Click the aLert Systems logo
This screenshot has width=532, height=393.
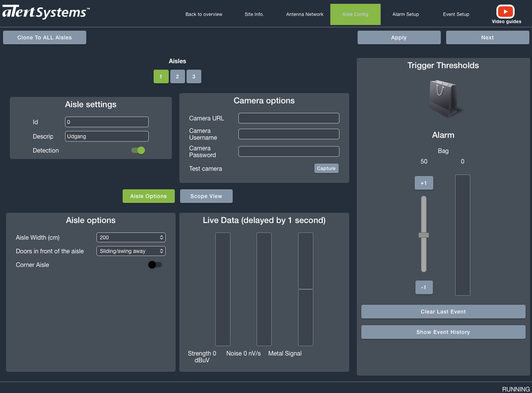[45, 11]
